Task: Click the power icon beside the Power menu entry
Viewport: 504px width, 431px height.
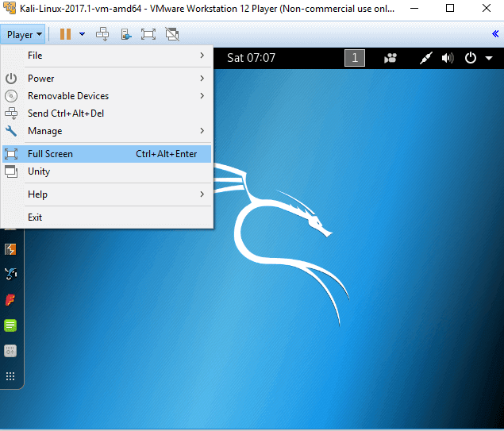Action: (x=11, y=79)
